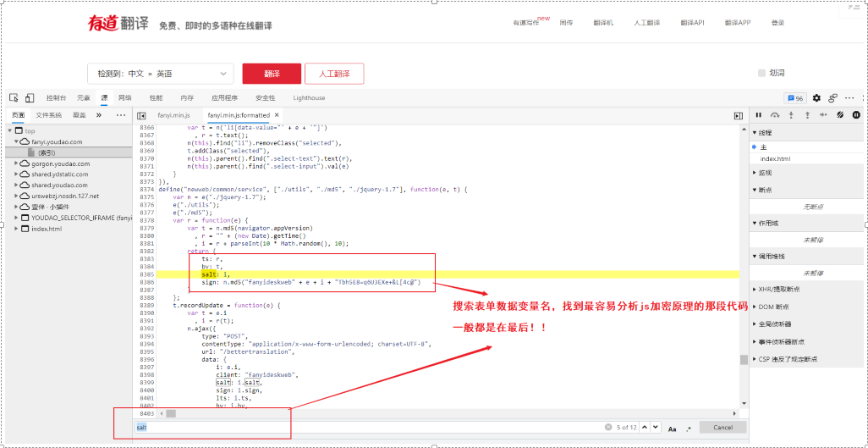Toggle Deactivate breakpoints icon

pyautogui.click(x=840, y=115)
